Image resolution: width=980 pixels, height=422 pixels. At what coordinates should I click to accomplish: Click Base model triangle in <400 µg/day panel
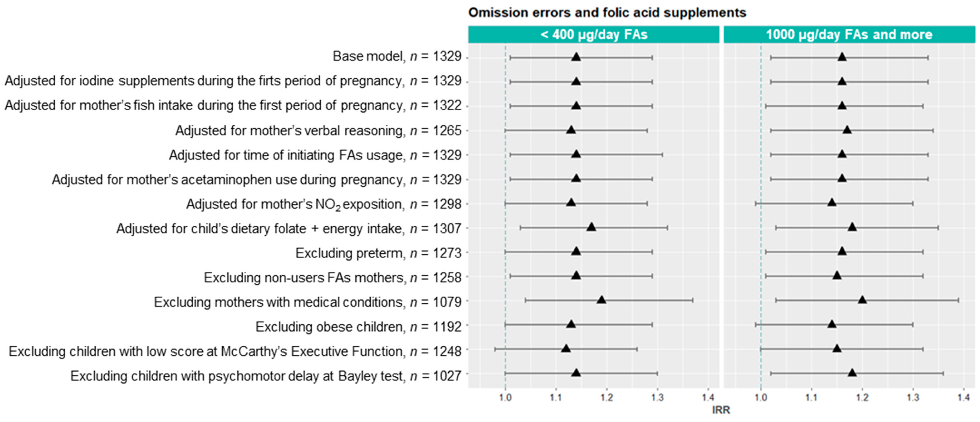coord(576,57)
